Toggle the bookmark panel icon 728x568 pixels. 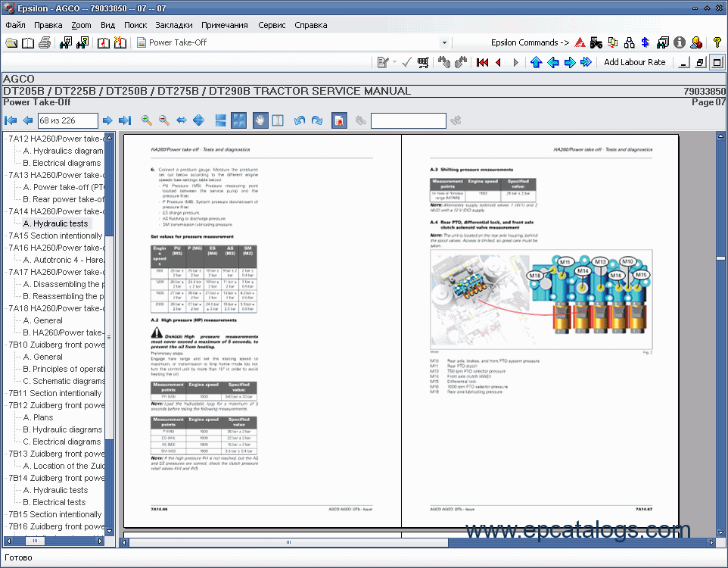coord(339,121)
